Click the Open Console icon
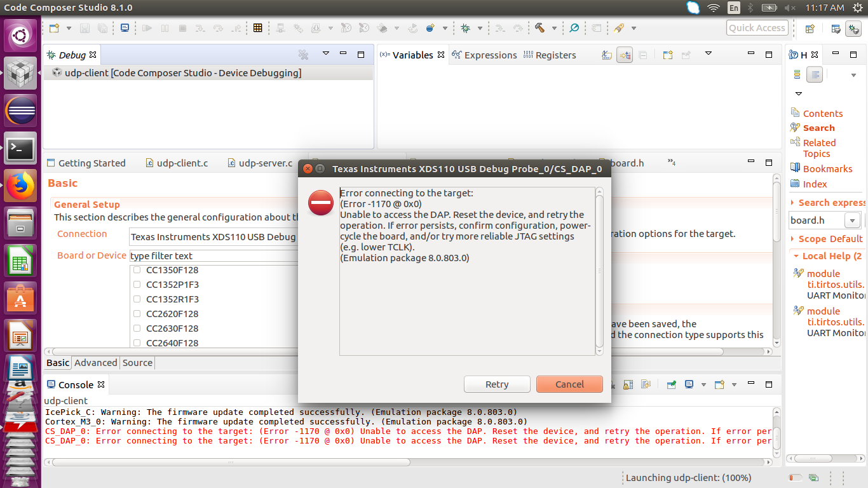868x488 pixels. 719,384
